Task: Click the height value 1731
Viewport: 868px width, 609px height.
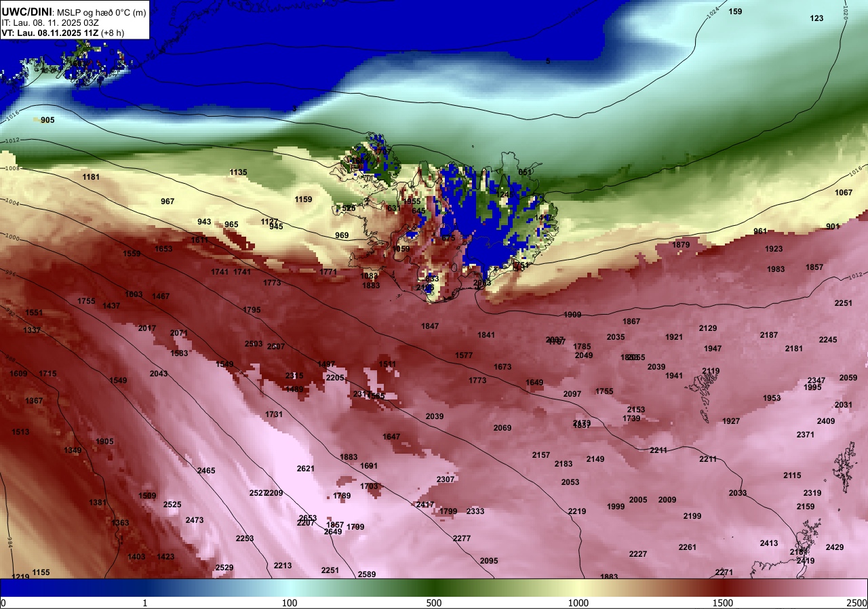Action: point(274,414)
